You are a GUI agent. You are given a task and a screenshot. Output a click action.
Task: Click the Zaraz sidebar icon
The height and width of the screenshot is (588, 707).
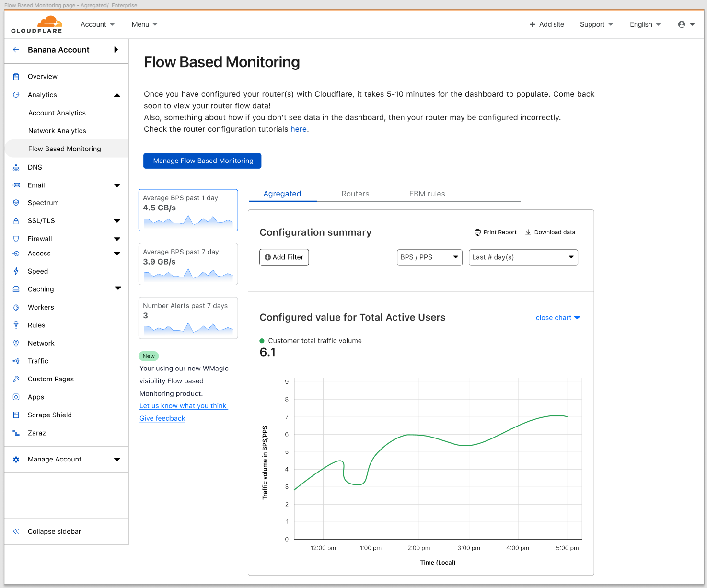click(16, 433)
